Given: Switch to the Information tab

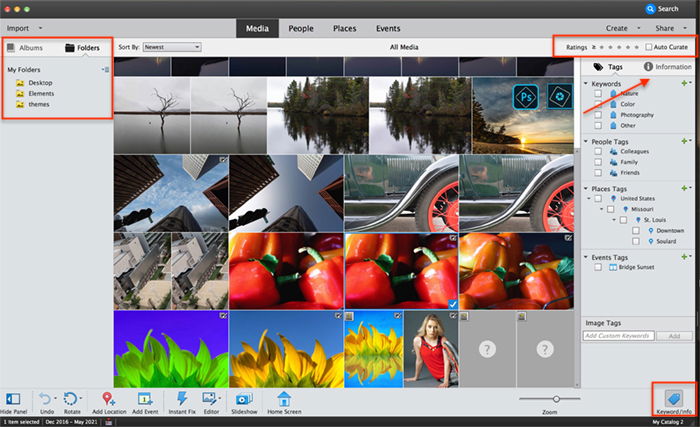Looking at the screenshot, I should click(x=668, y=67).
